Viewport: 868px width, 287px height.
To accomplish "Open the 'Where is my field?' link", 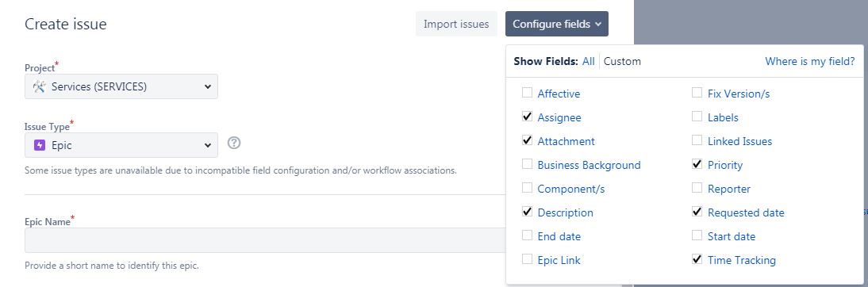I will [810, 61].
